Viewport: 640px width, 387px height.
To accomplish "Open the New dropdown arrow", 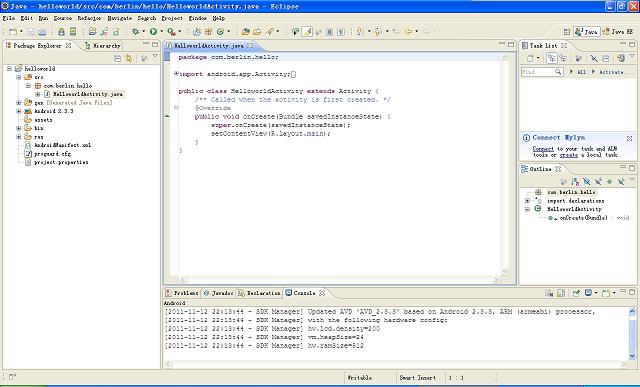I will [21, 31].
